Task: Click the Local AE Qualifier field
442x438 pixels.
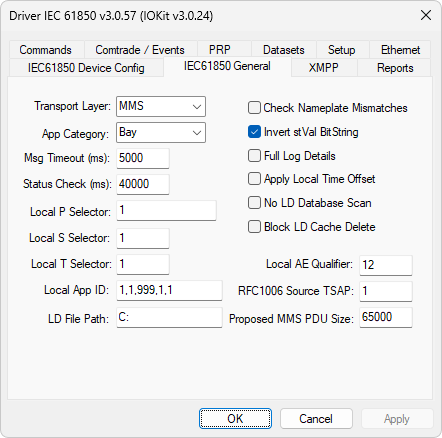Action: pyautogui.click(x=386, y=265)
